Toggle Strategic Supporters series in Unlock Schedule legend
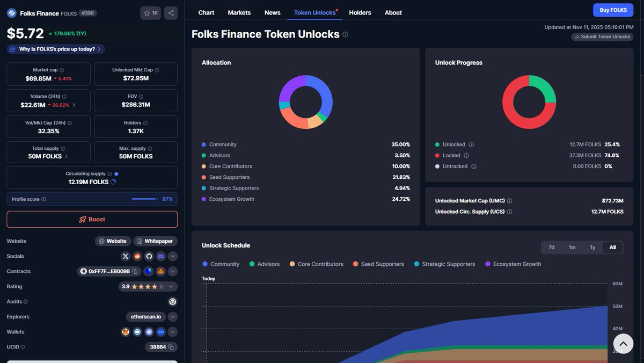The height and width of the screenshot is (363, 644). point(444,264)
